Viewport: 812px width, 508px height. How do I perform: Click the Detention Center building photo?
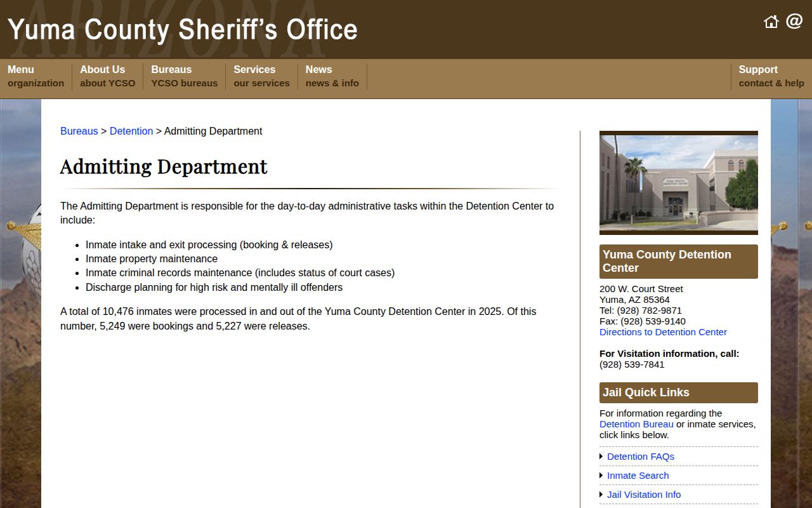click(x=679, y=183)
